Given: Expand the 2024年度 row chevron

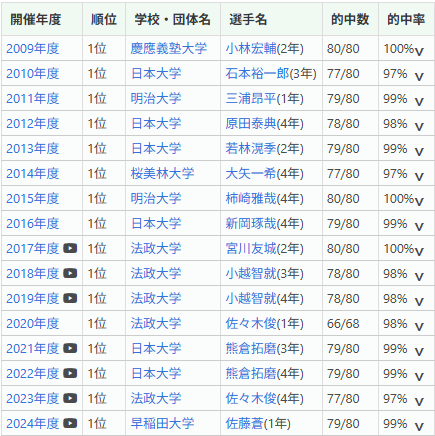Looking at the screenshot, I should [x=419, y=427].
